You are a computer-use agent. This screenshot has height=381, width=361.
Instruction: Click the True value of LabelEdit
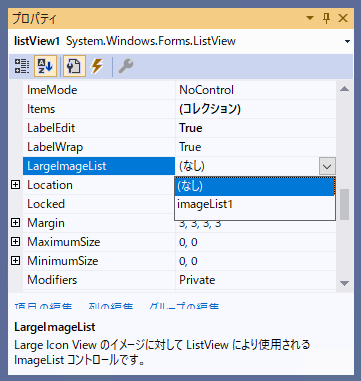(x=191, y=128)
